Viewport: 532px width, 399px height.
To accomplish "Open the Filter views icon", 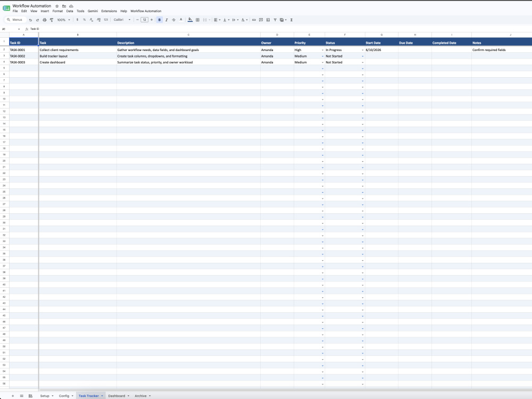I will (x=283, y=20).
